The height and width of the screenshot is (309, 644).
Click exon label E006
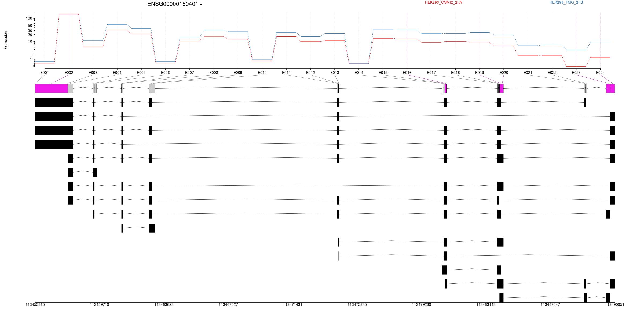[x=165, y=73]
